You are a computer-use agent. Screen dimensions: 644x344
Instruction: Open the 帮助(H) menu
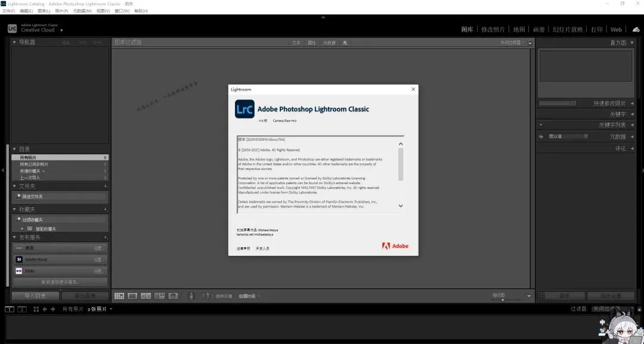[141, 11]
